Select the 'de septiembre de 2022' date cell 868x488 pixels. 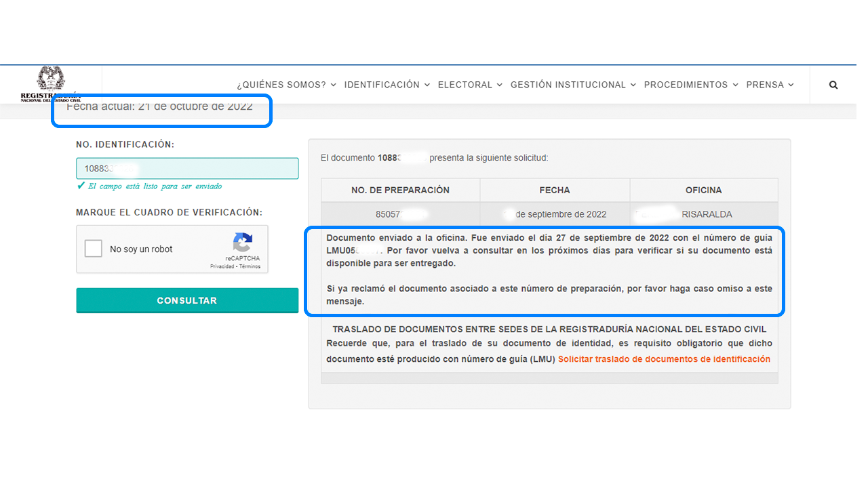[555, 214]
